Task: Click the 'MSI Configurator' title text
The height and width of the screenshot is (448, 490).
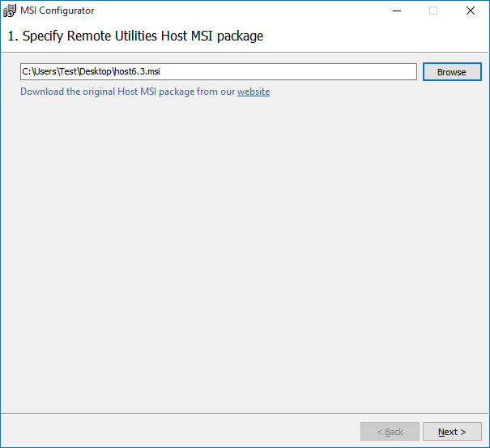Action: tap(57, 11)
